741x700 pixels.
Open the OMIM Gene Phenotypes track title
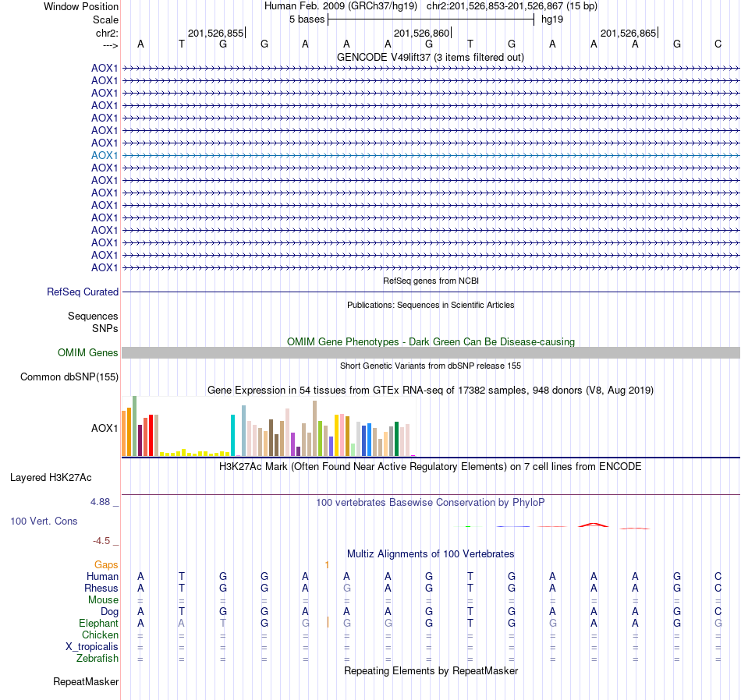[431, 341]
